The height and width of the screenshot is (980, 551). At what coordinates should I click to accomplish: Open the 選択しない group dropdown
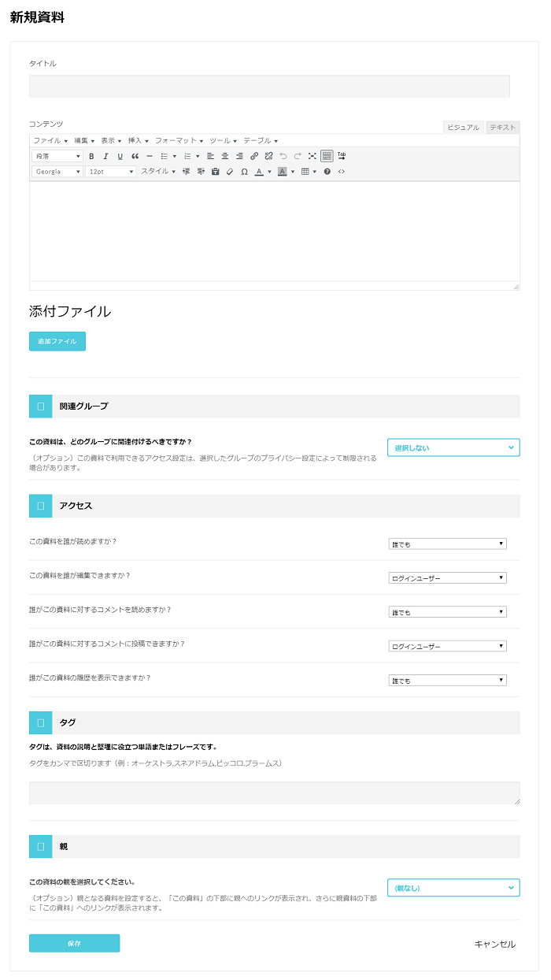[x=453, y=447]
